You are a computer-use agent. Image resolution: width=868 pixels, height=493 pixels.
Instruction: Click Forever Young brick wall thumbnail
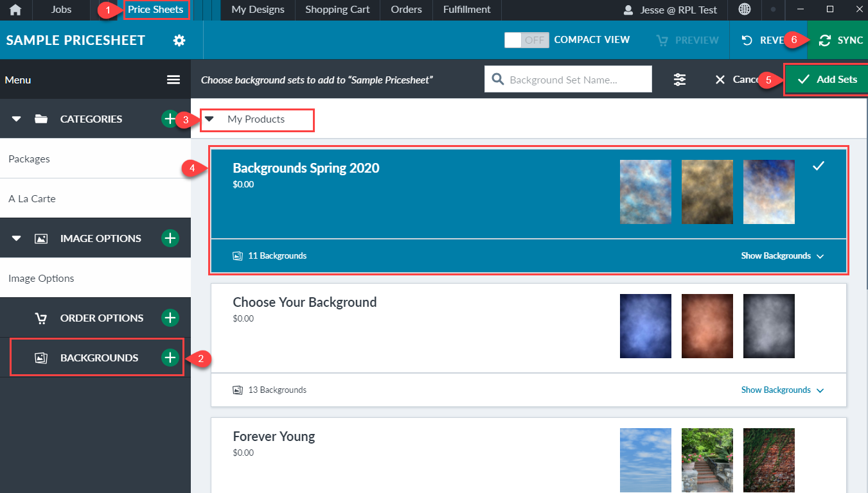click(x=769, y=460)
